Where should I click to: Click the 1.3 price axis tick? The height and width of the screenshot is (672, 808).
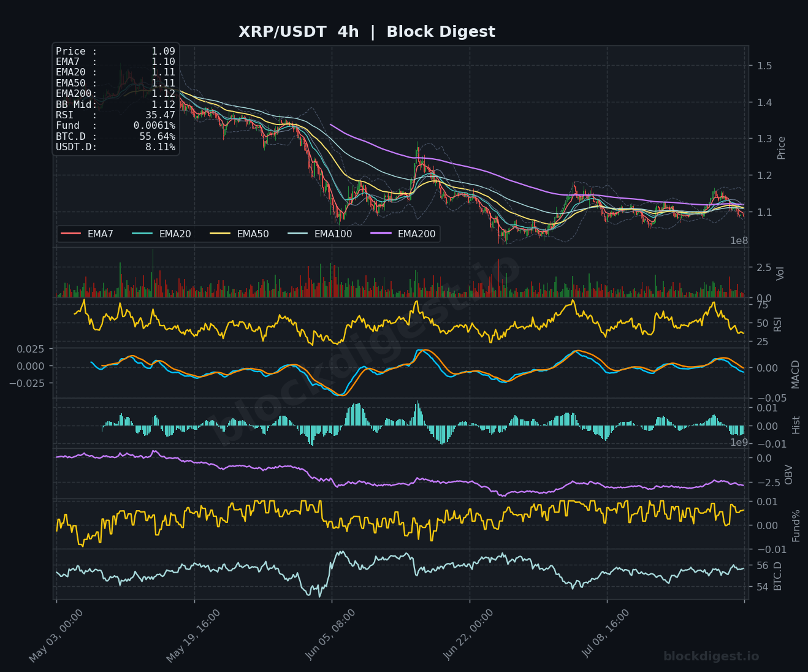764,139
